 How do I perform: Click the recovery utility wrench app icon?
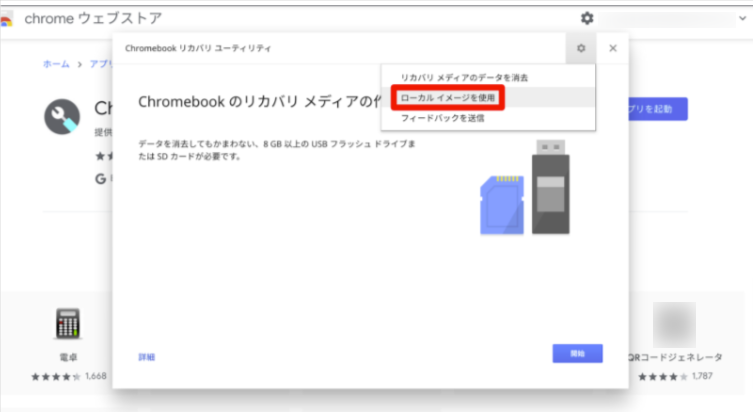(62, 117)
